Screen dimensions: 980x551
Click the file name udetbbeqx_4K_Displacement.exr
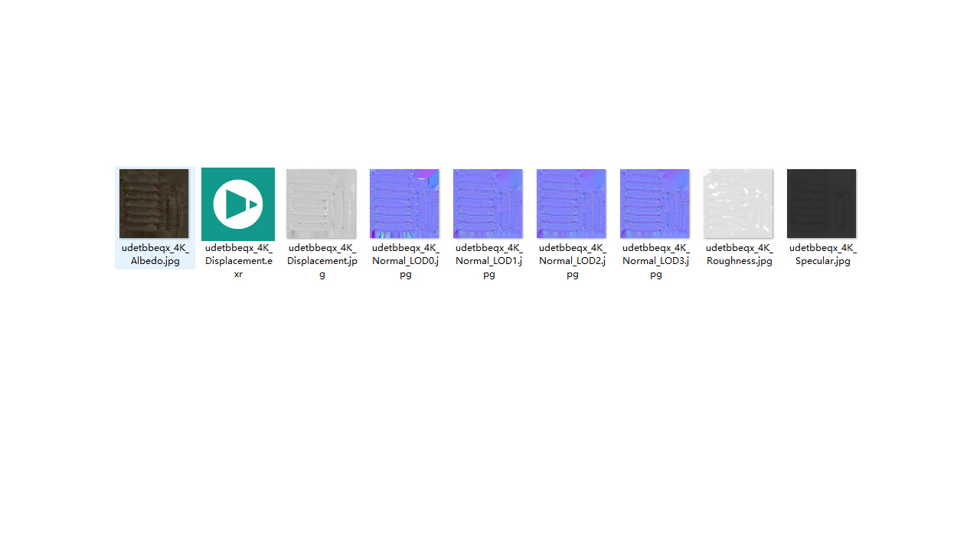[x=238, y=261]
